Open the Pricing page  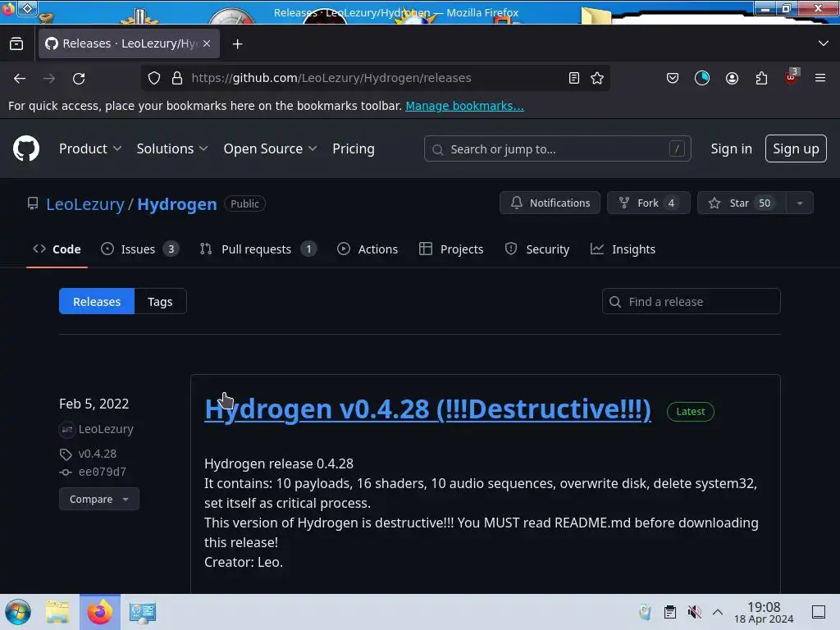click(x=353, y=148)
